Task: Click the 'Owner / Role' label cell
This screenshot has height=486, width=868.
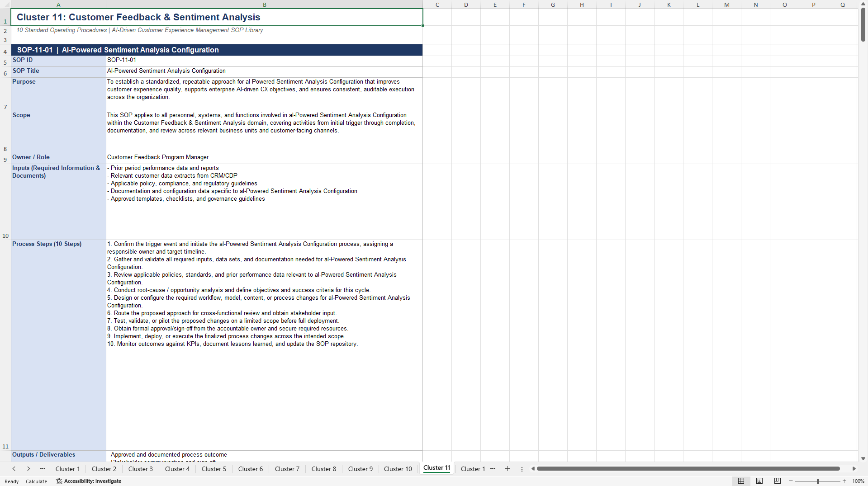Action: [x=59, y=158]
